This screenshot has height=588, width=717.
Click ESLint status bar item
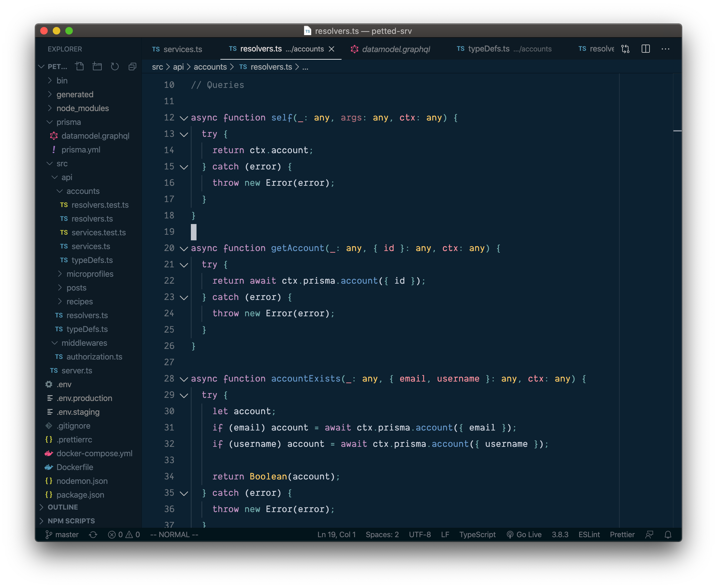[589, 534]
